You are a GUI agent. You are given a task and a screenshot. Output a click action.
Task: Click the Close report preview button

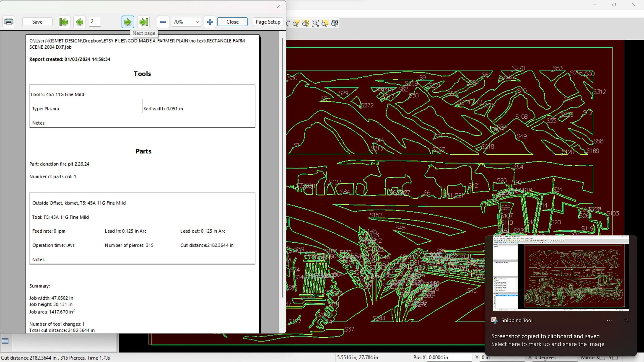[x=232, y=22]
